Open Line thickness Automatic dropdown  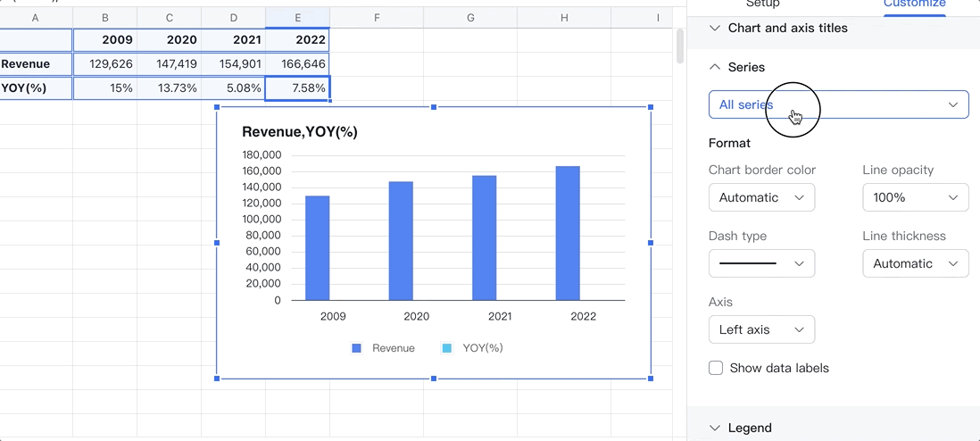[x=916, y=263]
